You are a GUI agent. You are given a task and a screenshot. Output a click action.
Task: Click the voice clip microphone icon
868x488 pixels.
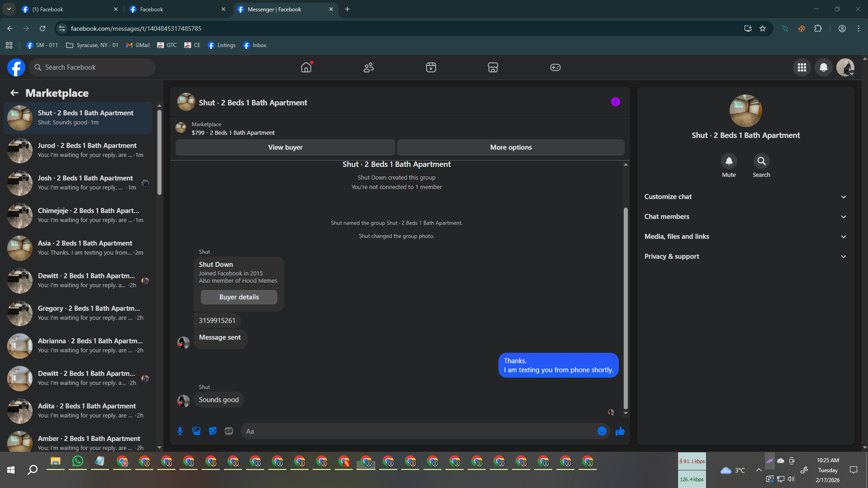(x=180, y=431)
